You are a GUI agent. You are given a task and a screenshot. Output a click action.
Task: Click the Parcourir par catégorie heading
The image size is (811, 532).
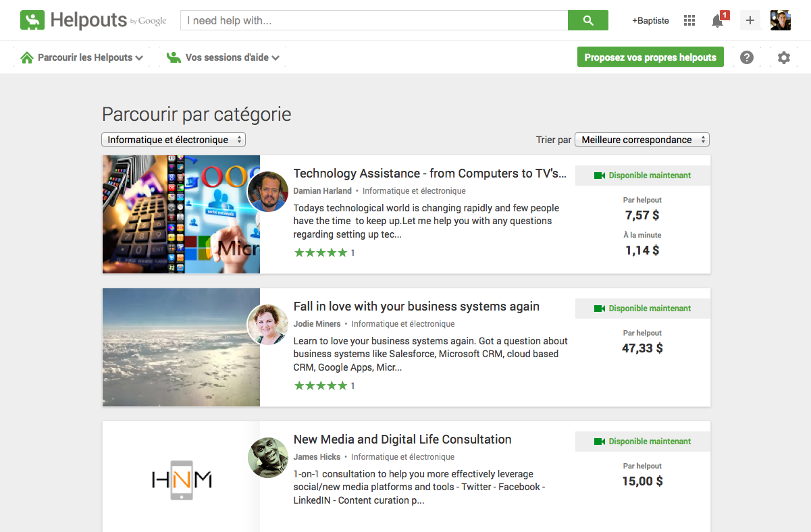tap(197, 114)
